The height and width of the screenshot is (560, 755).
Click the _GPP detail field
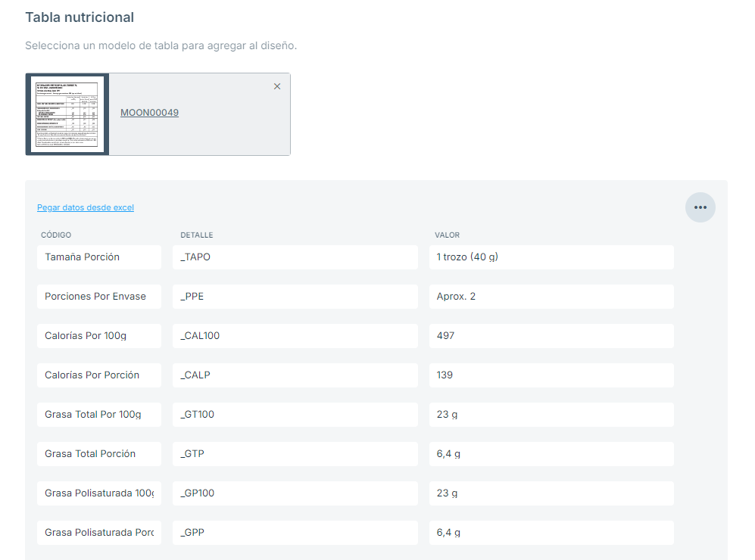click(295, 533)
